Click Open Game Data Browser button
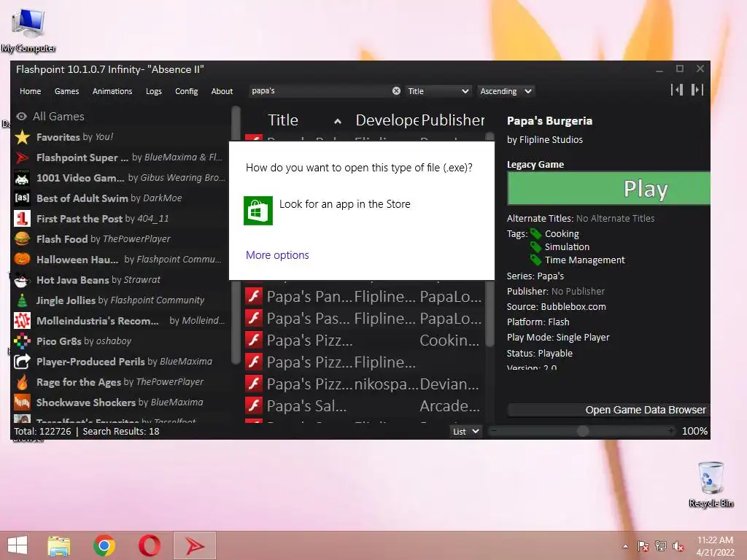 click(608, 410)
